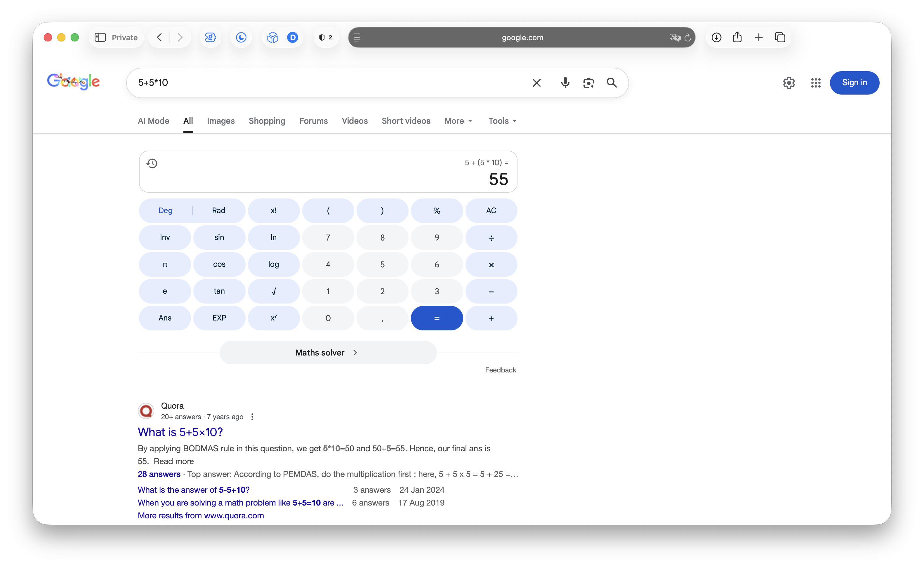Image resolution: width=924 pixels, height=568 pixels.
Task: Open the More search categories dropdown
Action: (458, 121)
